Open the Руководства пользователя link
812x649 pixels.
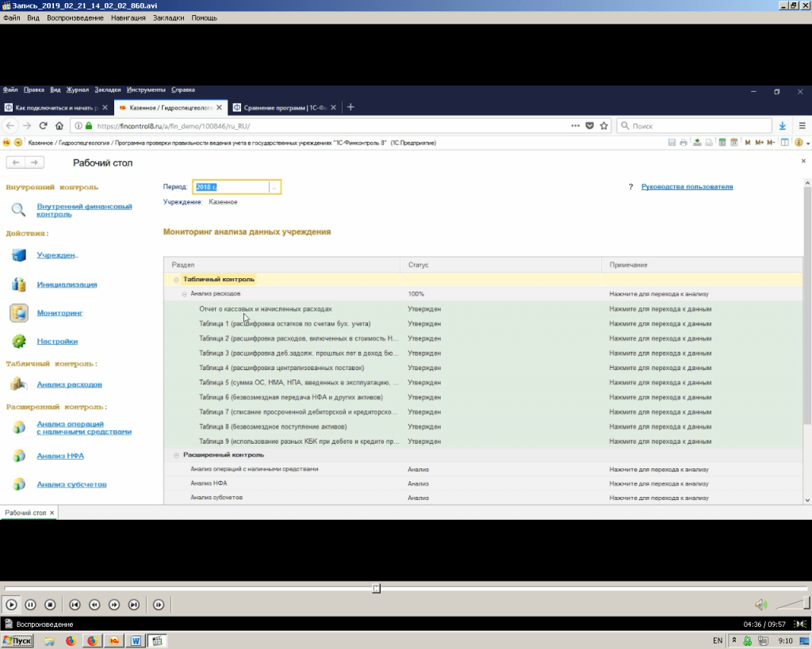(687, 187)
